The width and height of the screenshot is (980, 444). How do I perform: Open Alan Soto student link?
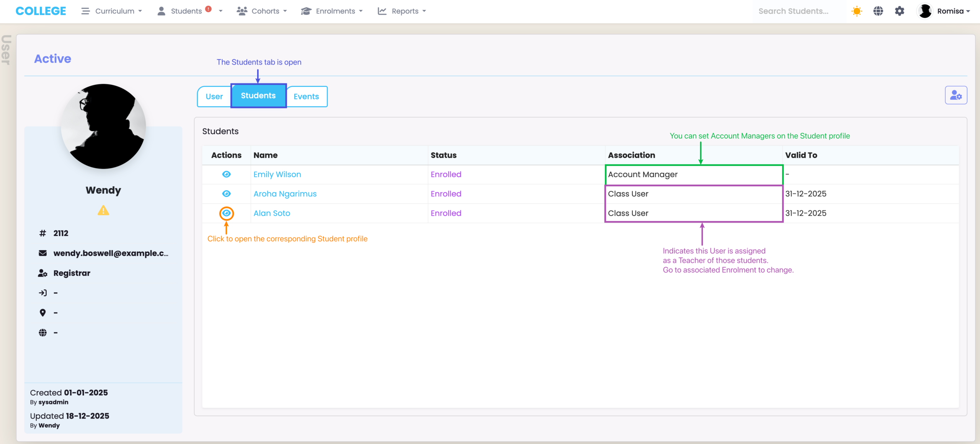click(272, 213)
